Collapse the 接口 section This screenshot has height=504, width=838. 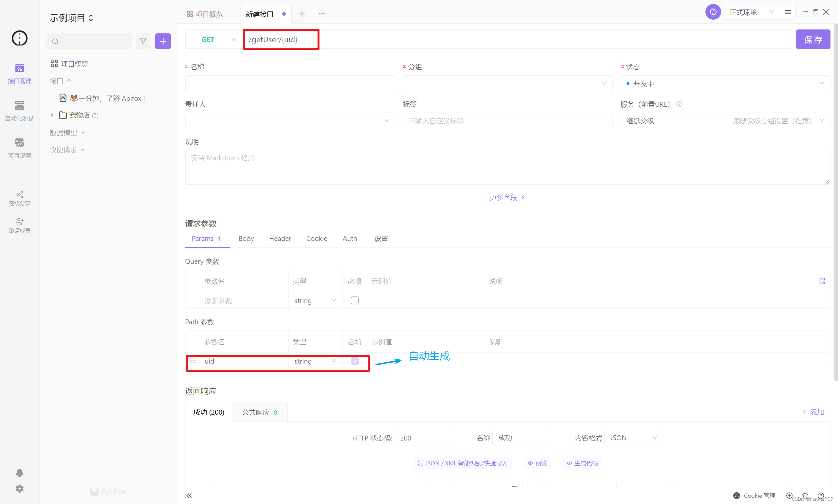click(x=60, y=81)
